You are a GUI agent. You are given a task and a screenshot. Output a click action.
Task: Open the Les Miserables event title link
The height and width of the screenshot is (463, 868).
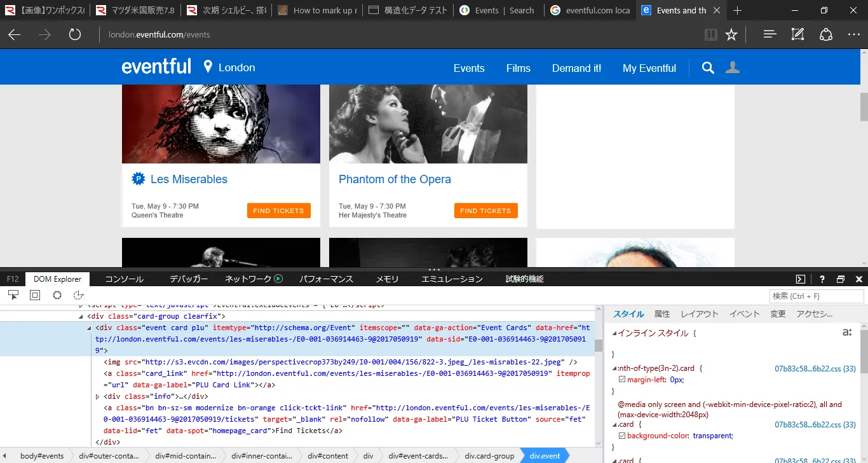click(189, 179)
